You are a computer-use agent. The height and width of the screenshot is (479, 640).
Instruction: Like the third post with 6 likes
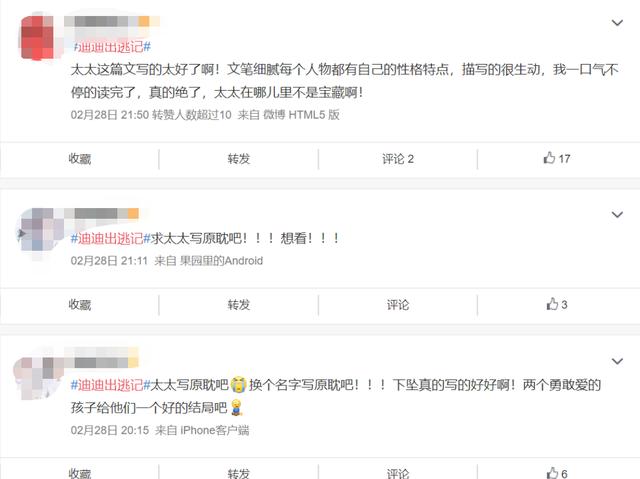(x=557, y=473)
